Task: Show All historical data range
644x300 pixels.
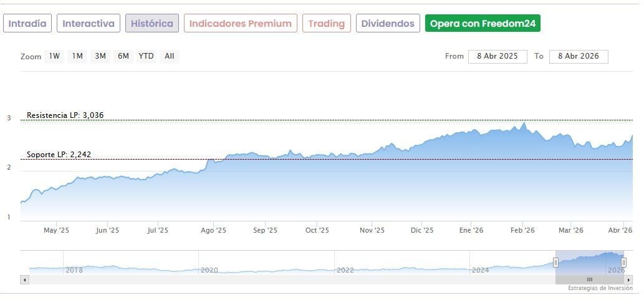Action: click(169, 56)
